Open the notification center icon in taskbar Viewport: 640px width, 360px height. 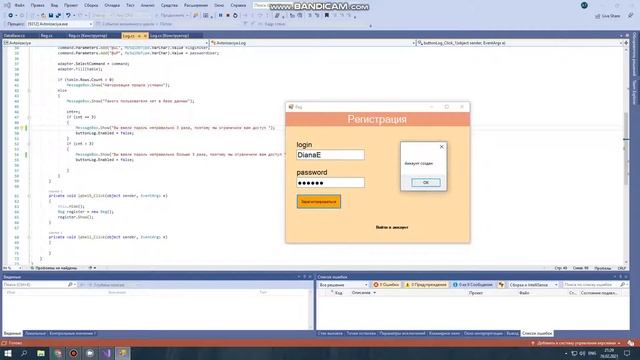tap(627, 353)
